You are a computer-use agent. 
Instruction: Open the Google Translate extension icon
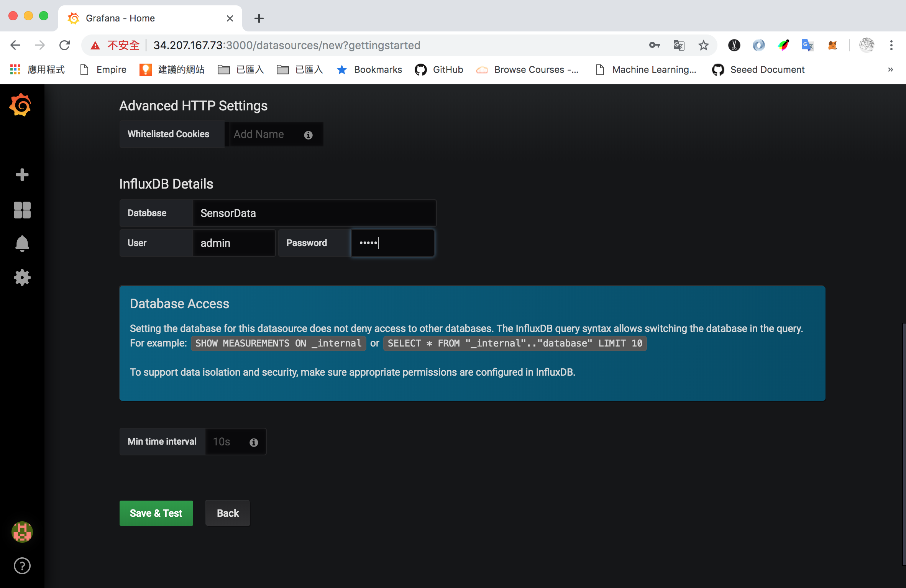point(808,45)
